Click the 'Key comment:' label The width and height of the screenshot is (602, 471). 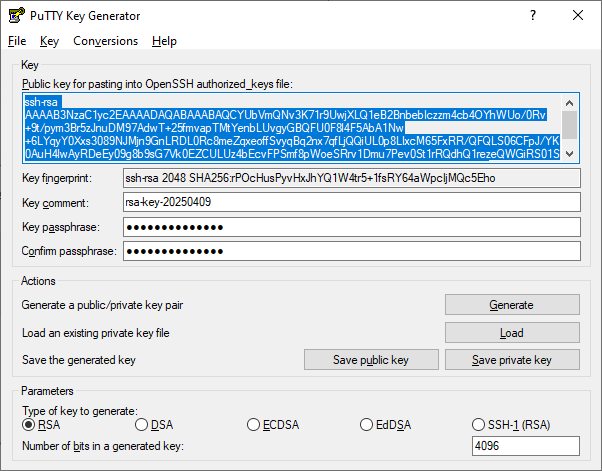click(x=55, y=203)
